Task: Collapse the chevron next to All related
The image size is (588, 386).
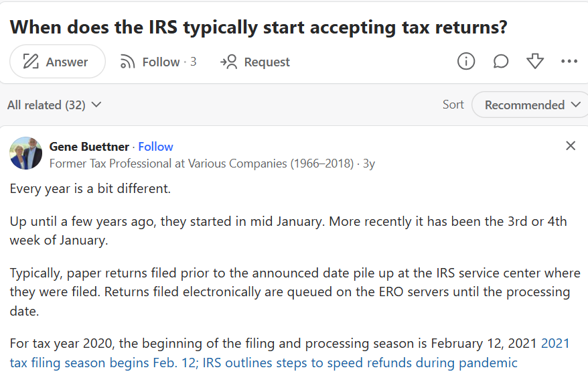Action: 96,105
